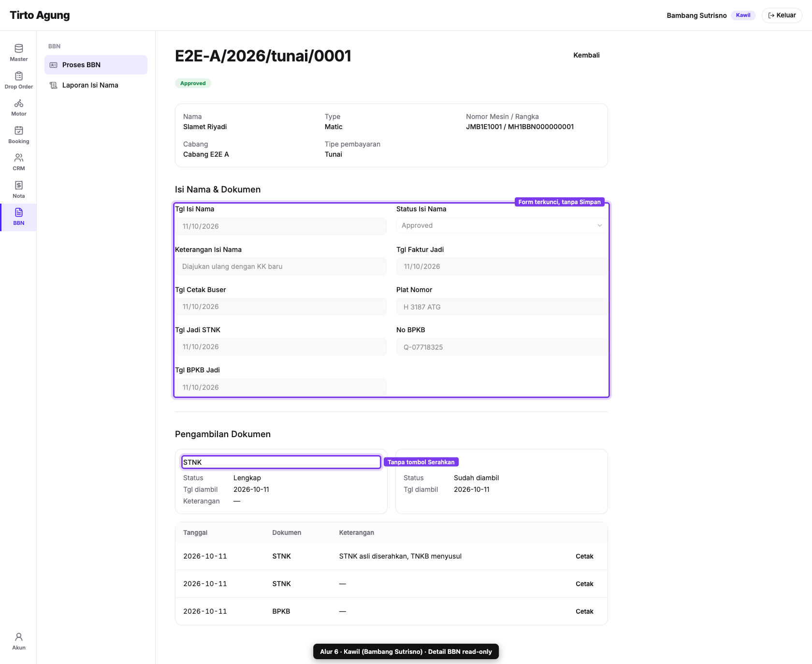The width and height of the screenshot is (812, 664).
Task: Open Booking calendar icon
Action: coord(19,131)
